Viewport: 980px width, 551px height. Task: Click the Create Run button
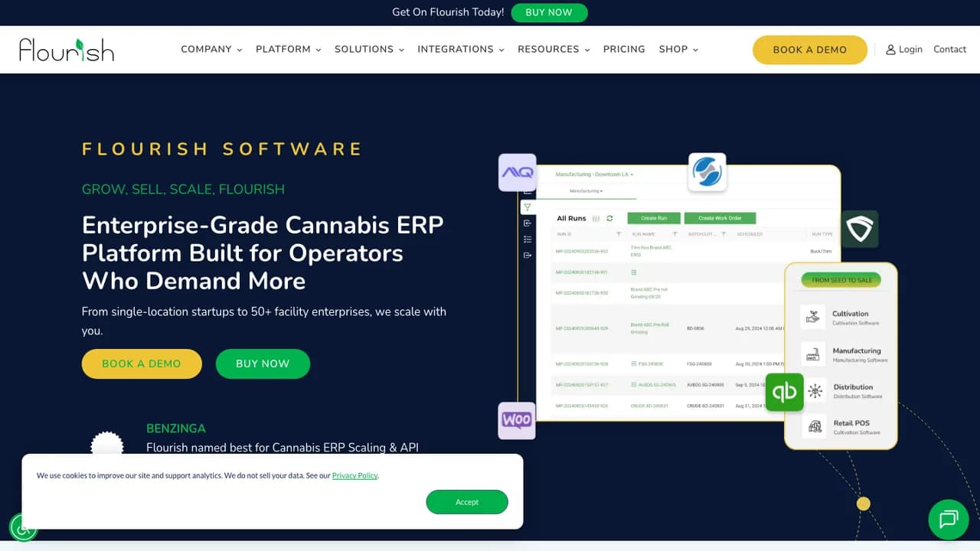(x=654, y=218)
